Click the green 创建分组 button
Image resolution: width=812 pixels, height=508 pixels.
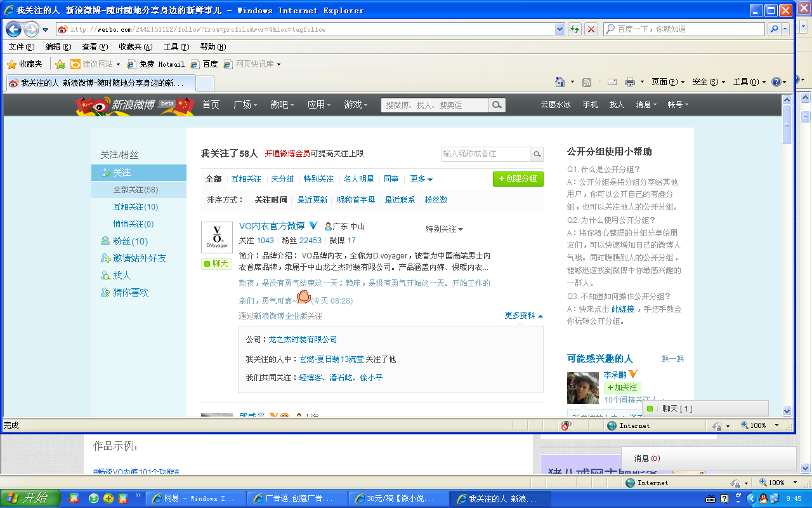coord(518,179)
